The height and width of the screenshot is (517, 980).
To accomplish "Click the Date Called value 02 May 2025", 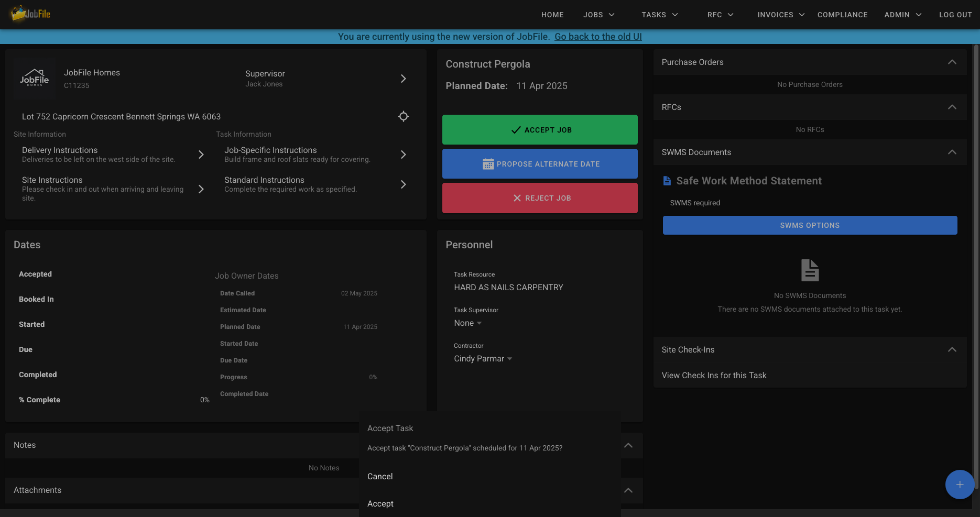I will [x=359, y=293].
